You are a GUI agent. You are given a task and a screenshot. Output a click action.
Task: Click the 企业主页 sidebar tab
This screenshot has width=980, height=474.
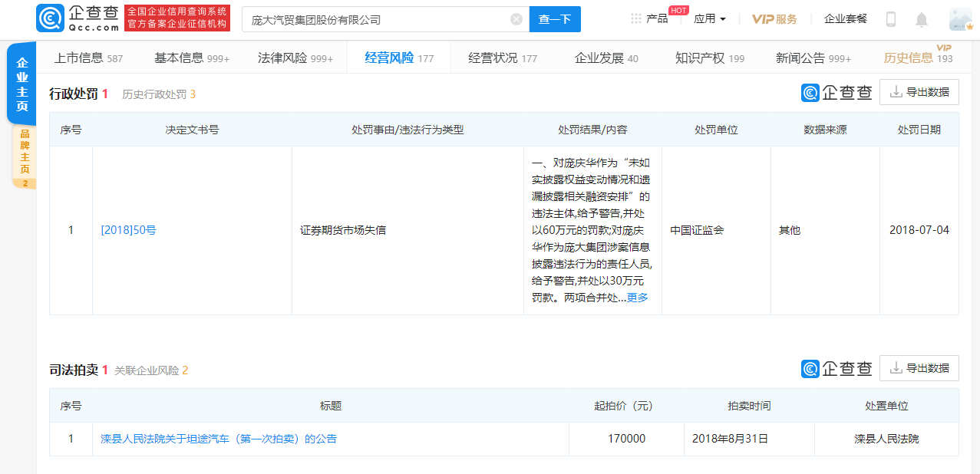point(21,83)
